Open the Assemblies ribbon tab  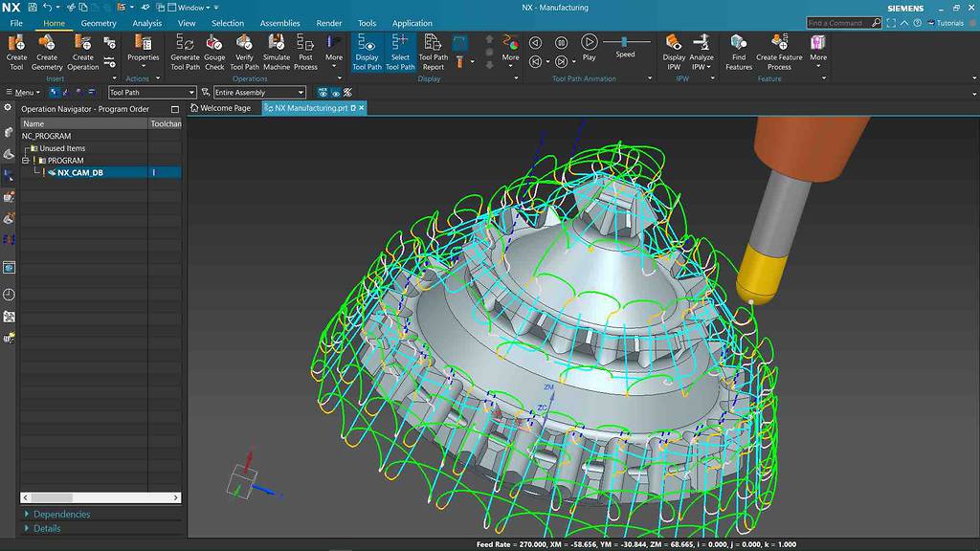pos(280,23)
